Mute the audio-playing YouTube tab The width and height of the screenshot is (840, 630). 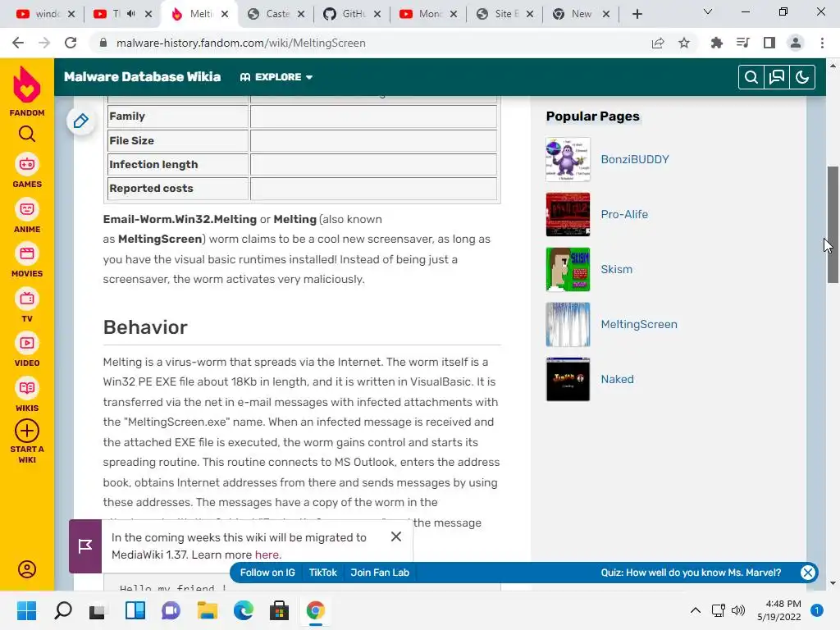[131, 14]
